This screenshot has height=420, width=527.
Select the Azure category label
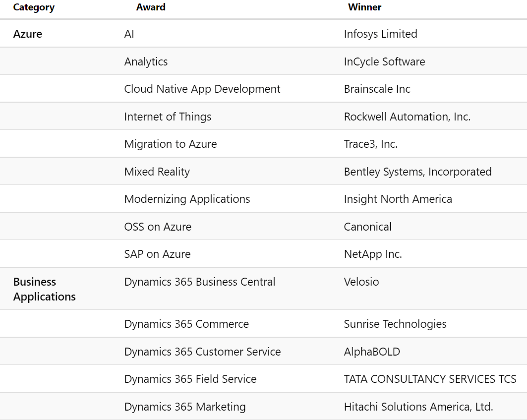click(x=28, y=34)
